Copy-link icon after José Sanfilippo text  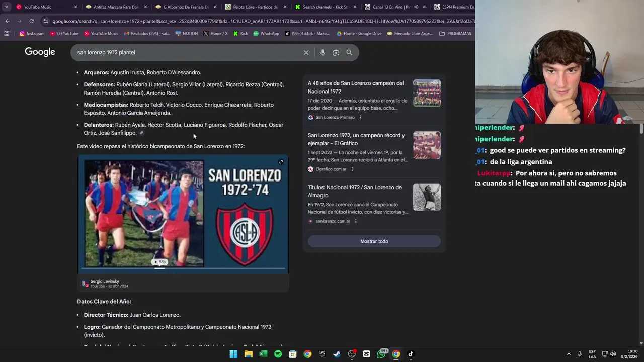142,133
